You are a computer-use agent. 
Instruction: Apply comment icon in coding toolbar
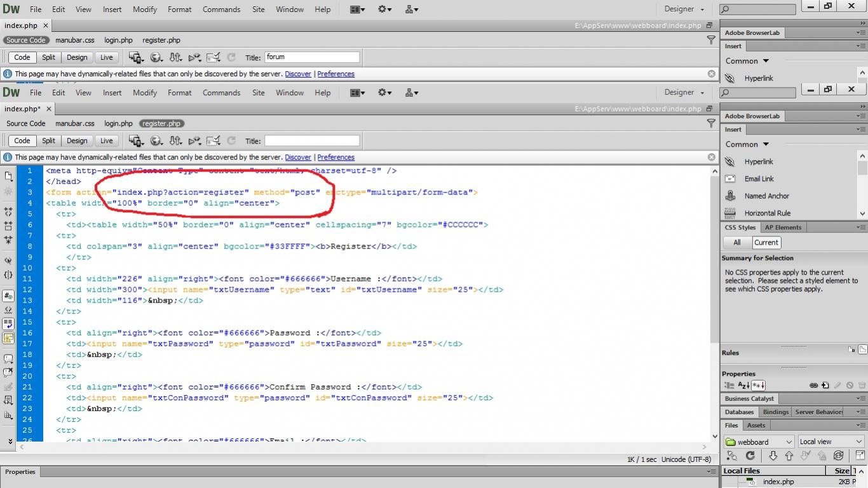9,359
